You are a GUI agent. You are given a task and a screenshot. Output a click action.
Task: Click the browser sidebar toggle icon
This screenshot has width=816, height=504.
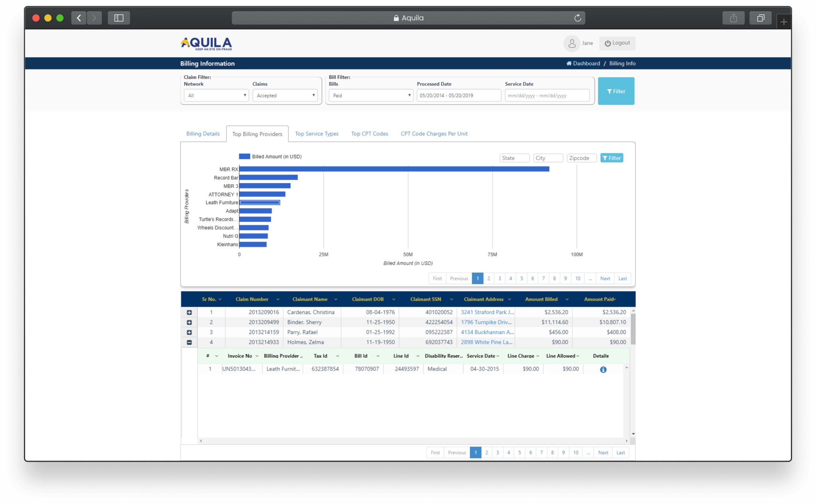[x=119, y=18]
